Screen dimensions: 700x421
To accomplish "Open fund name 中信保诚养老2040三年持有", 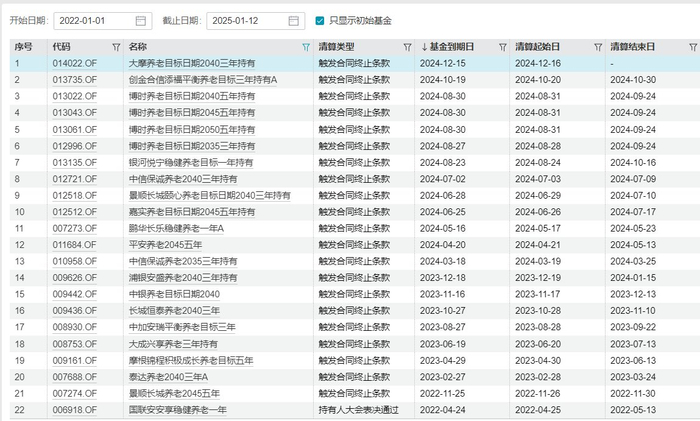I will [x=183, y=179].
